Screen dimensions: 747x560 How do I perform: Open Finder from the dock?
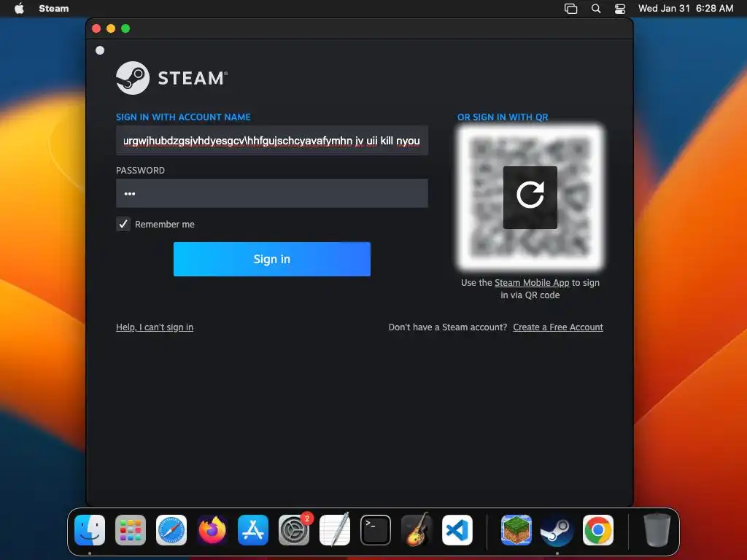pyautogui.click(x=90, y=530)
